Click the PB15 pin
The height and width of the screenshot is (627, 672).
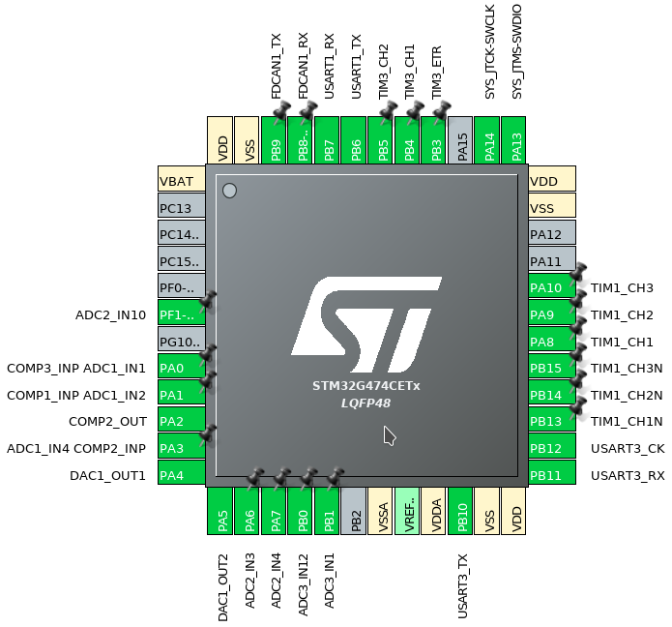(x=552, y=367)
